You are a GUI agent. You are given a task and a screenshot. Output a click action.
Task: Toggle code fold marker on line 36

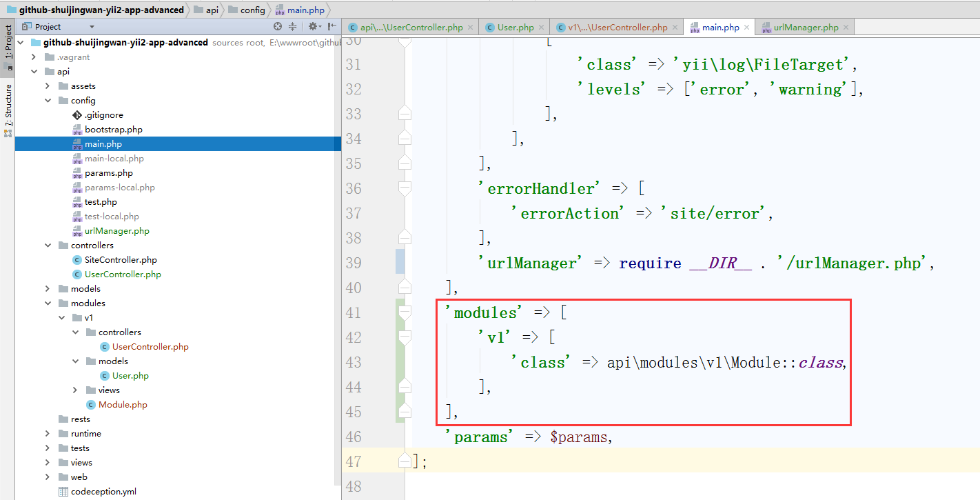pos(405,188)
